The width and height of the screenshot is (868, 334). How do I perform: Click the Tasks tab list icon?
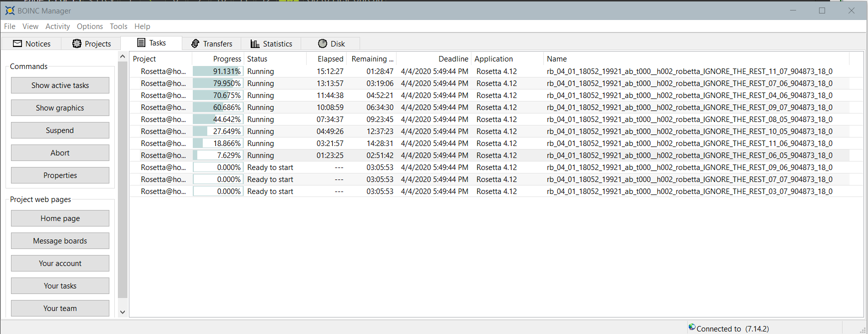141,42
